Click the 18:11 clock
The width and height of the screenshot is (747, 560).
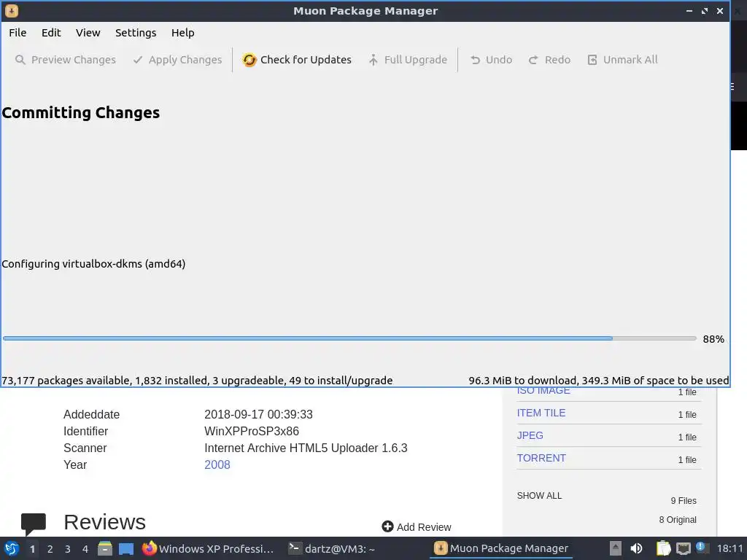point(729,548)
